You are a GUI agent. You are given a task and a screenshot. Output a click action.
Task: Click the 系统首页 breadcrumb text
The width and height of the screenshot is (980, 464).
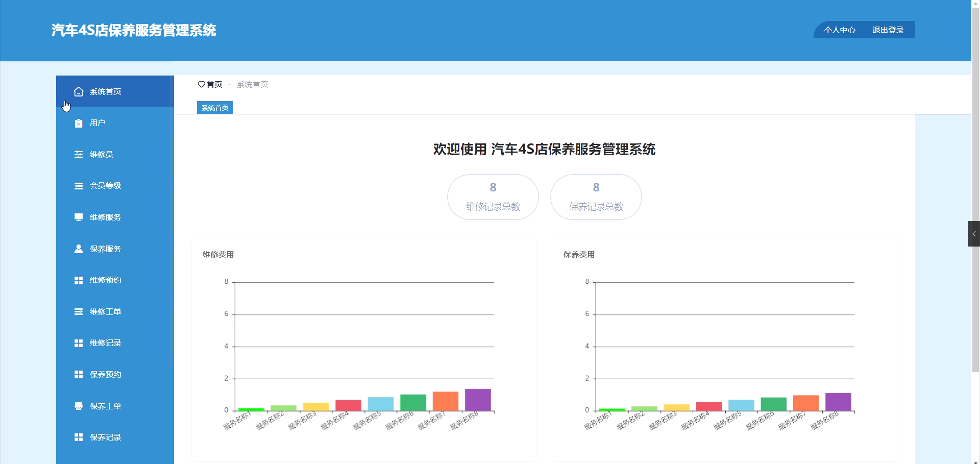click(x=252, y=84)
